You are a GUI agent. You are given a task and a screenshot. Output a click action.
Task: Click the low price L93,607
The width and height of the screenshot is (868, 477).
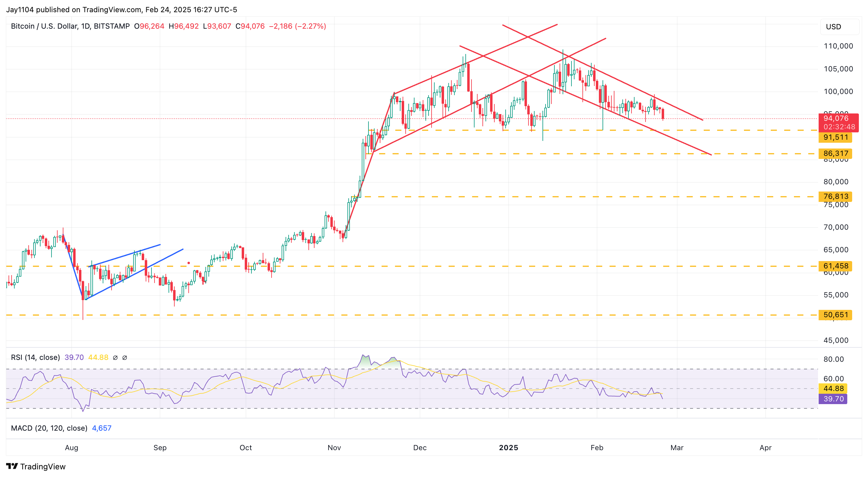point(217,26)
